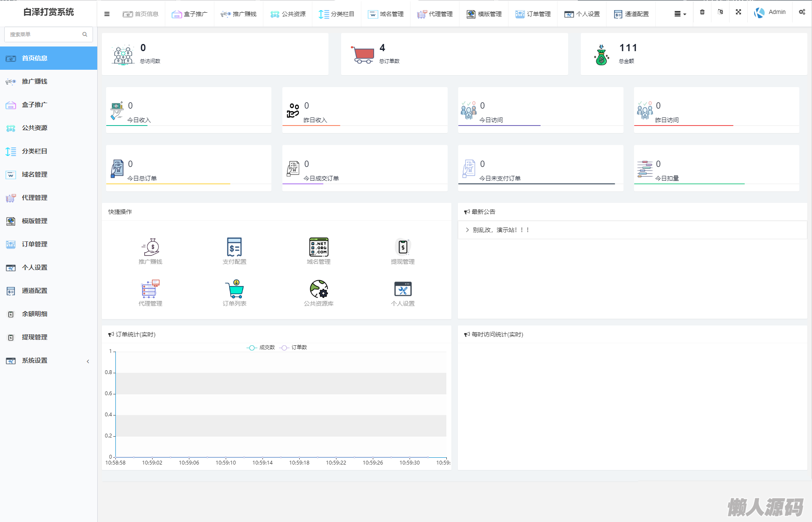Open 提现管理 quick action icon
Viewport: 812px width, 522px height.
tap(402, 247)
